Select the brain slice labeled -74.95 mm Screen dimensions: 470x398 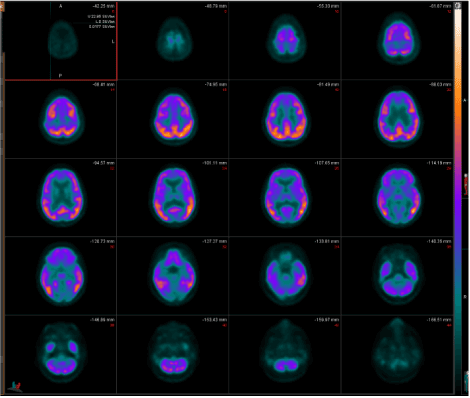173,119
